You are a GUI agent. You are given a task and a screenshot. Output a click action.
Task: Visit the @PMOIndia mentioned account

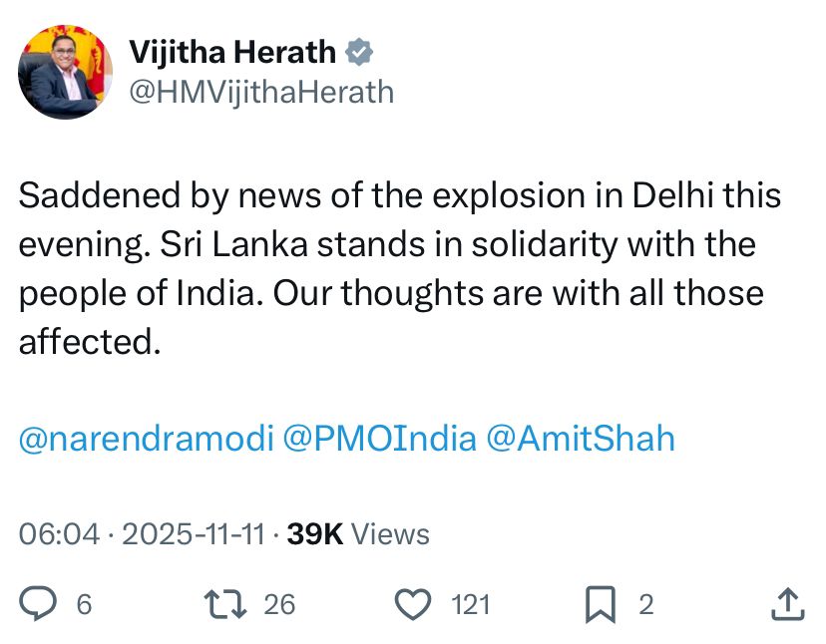(380, 439)
